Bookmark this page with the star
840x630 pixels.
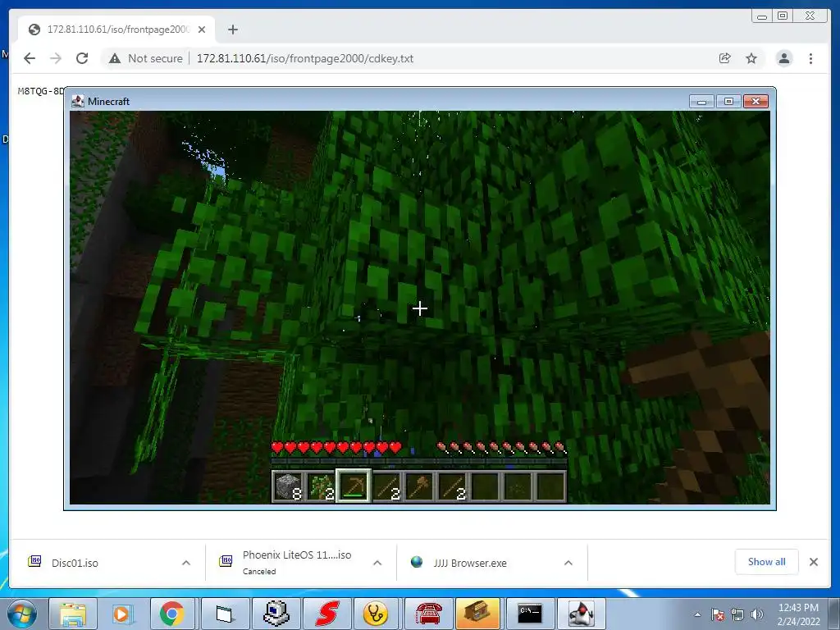pyautogui.click(x=751, y=58)
